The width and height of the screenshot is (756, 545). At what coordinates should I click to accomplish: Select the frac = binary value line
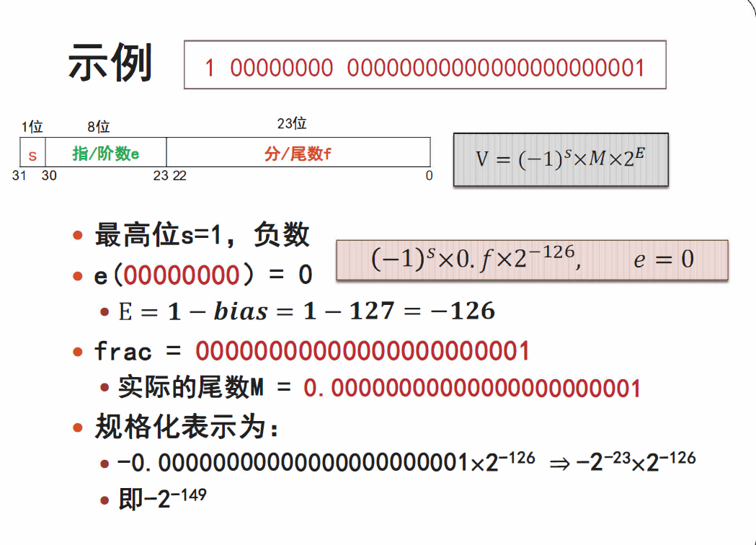point(312,351)
